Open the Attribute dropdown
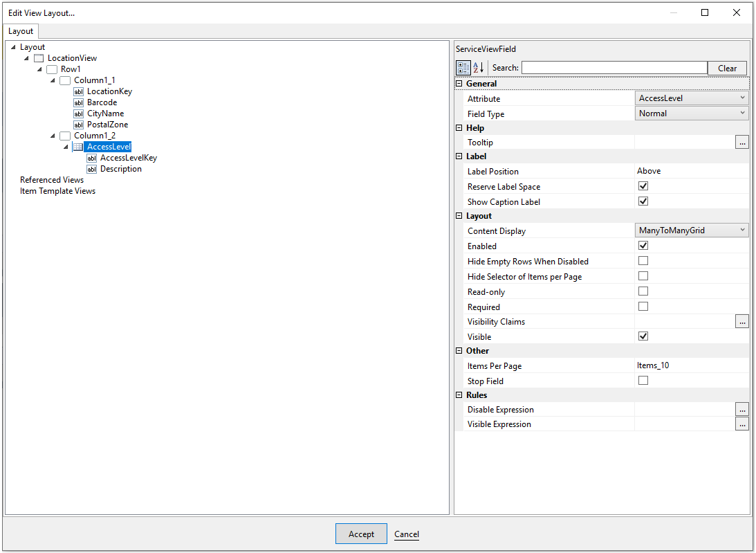Screen dimensions: 756x553 (692, 98)
